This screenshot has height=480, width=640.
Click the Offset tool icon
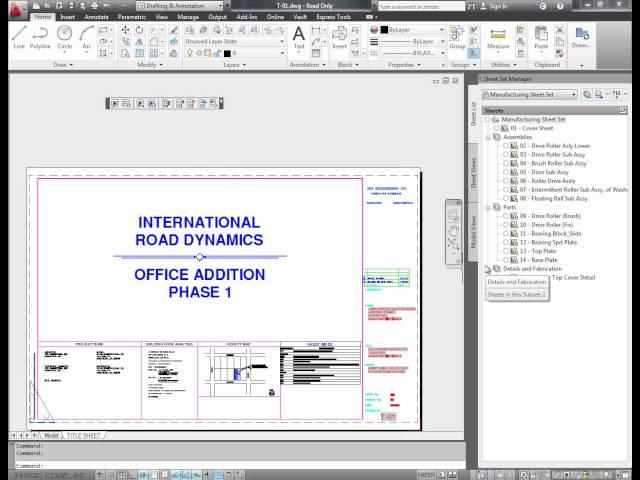(174, 53)
